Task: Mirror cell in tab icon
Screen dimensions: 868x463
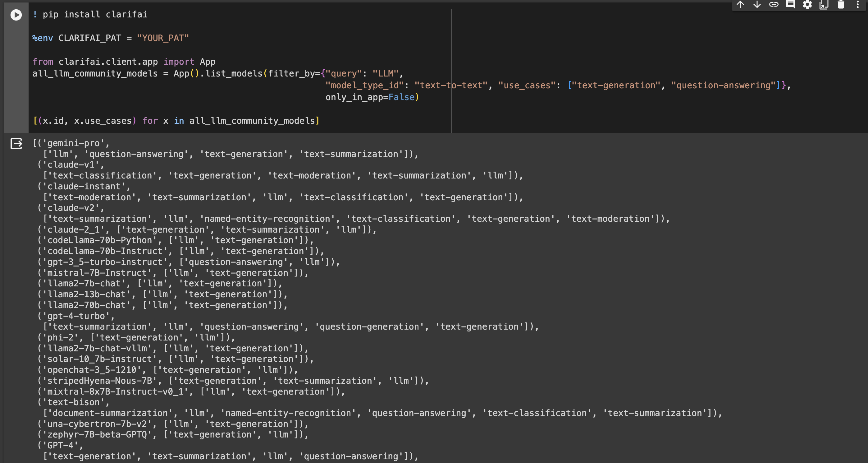Action: [824, 4]
